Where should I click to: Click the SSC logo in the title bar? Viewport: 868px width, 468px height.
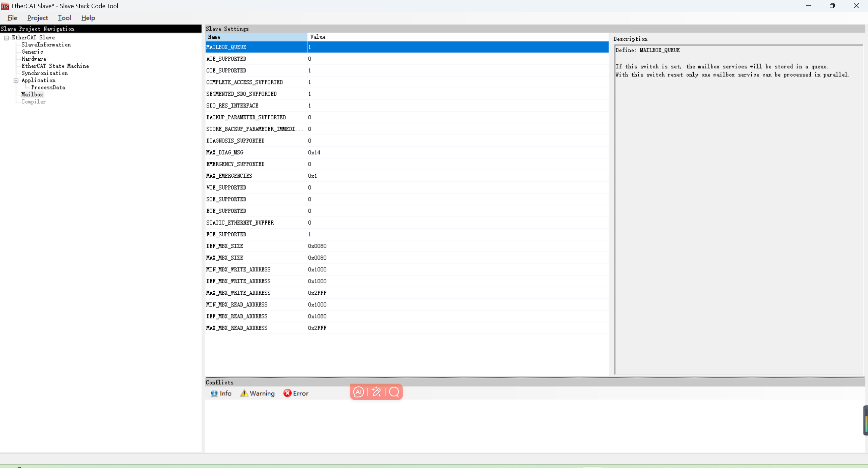[x=4, y=6]
